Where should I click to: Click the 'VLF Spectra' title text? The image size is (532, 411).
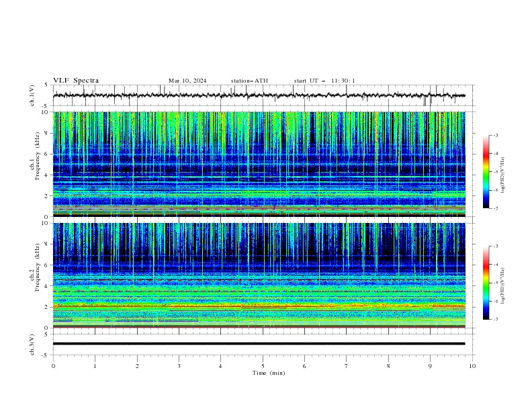coord(76,81)
